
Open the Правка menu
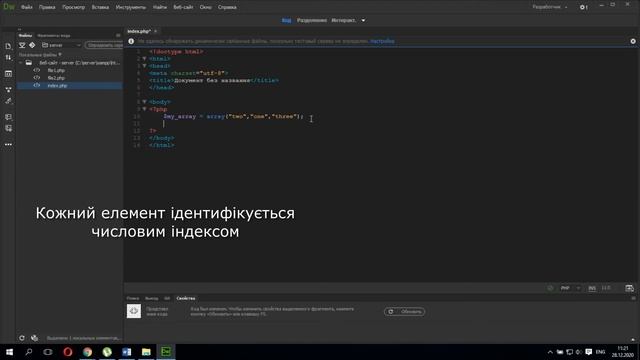(47, 7)
